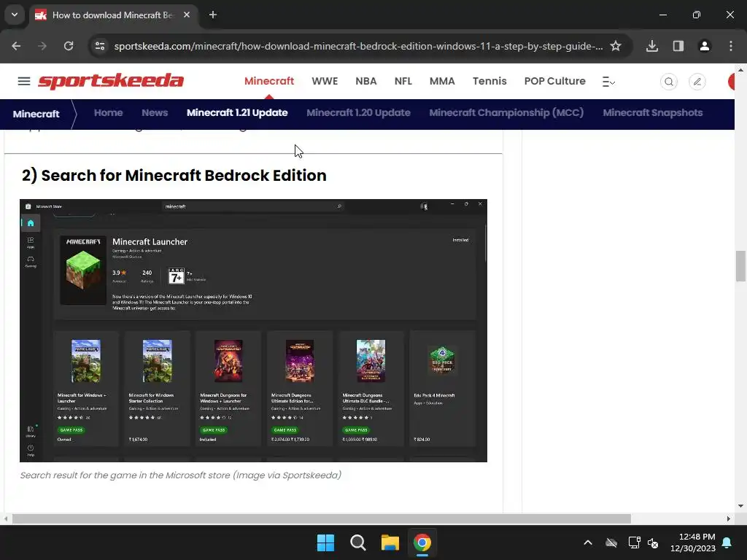Viewport: 747px width, 560px height.
Task: Open site information icon in address bar
Action: (x=100, y=46)
